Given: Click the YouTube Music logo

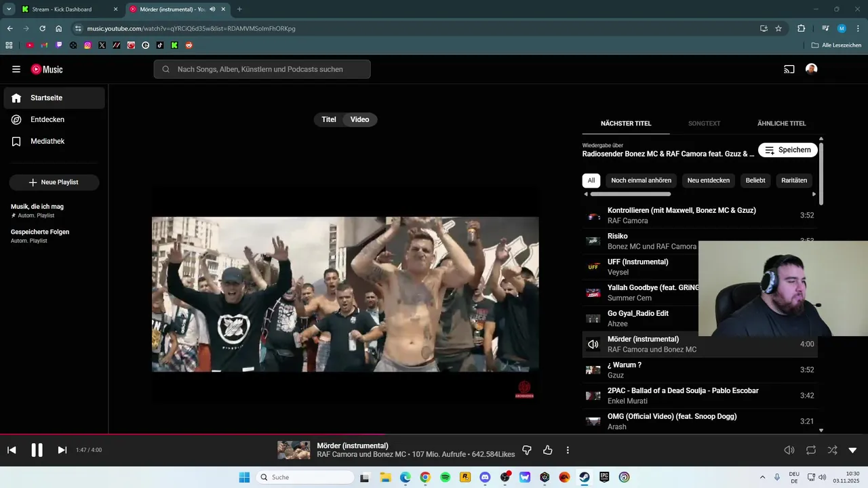Looking at the screenshot, I should [x=47, y=69].
